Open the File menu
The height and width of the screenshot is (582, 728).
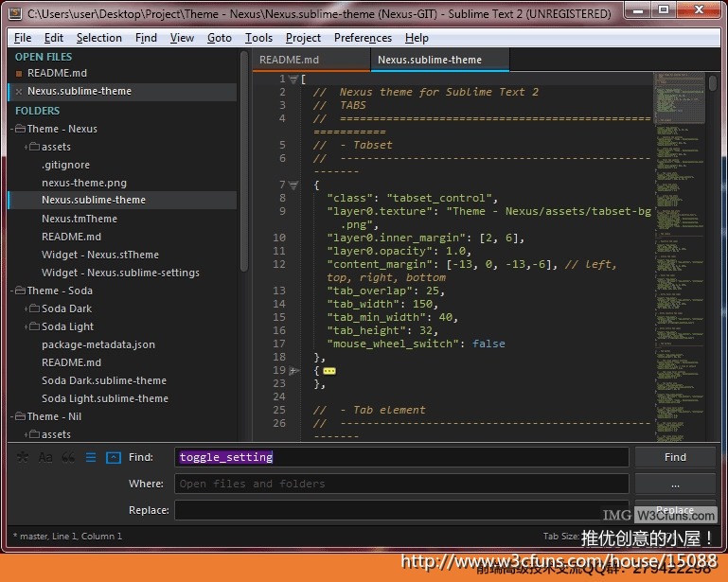23,38
